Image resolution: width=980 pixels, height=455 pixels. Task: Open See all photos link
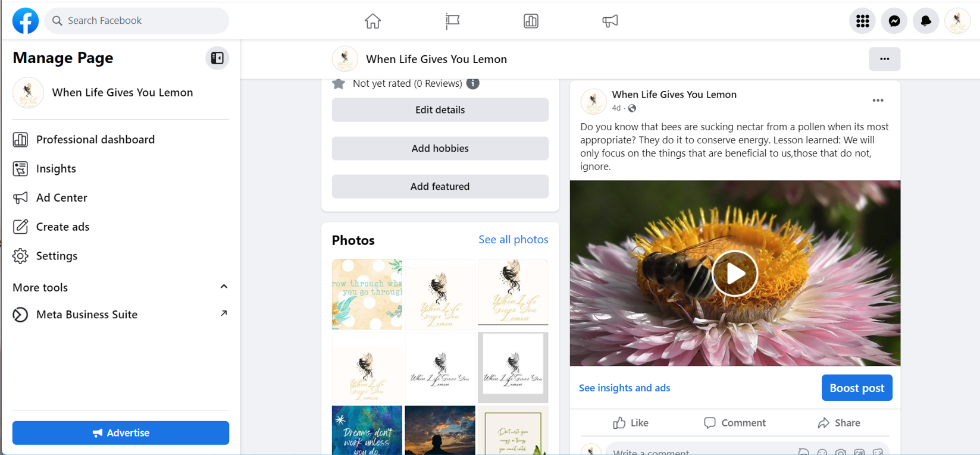[514, 240]
